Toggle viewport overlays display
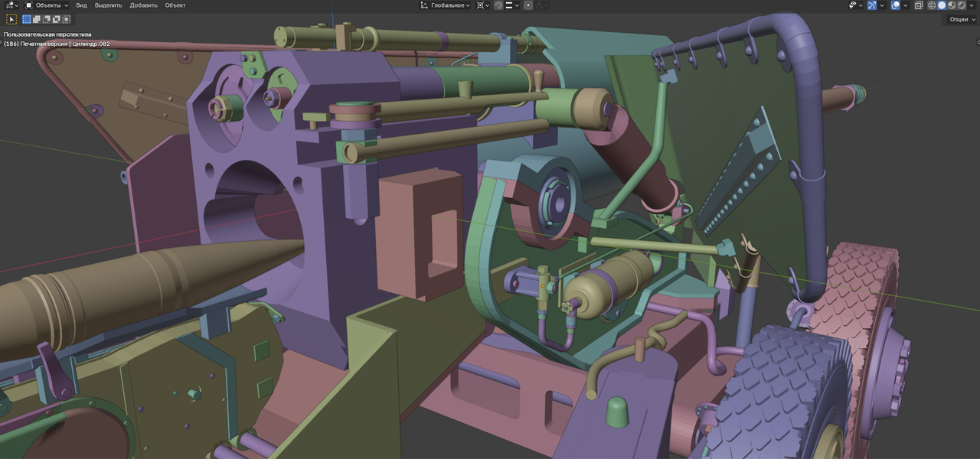The height and width of the screenshot is (459, 980). click(896, 5)
